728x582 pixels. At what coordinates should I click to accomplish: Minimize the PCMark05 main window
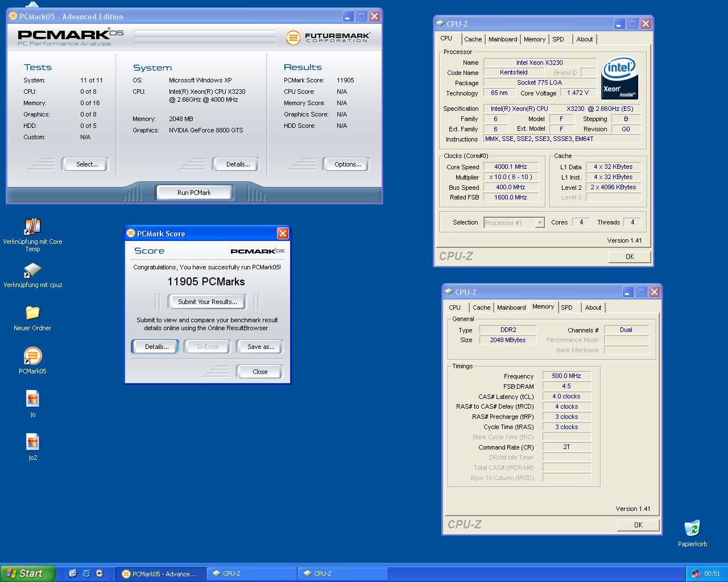348,16
